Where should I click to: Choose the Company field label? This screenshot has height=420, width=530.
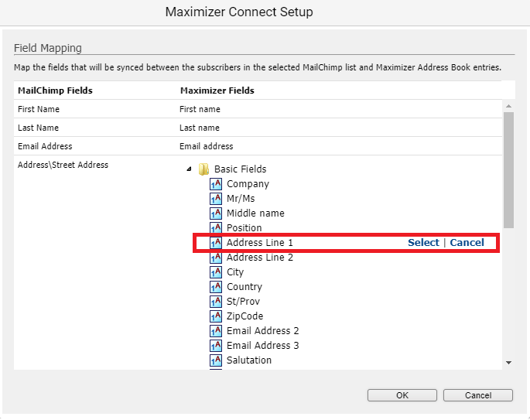(x=248, y=184)
